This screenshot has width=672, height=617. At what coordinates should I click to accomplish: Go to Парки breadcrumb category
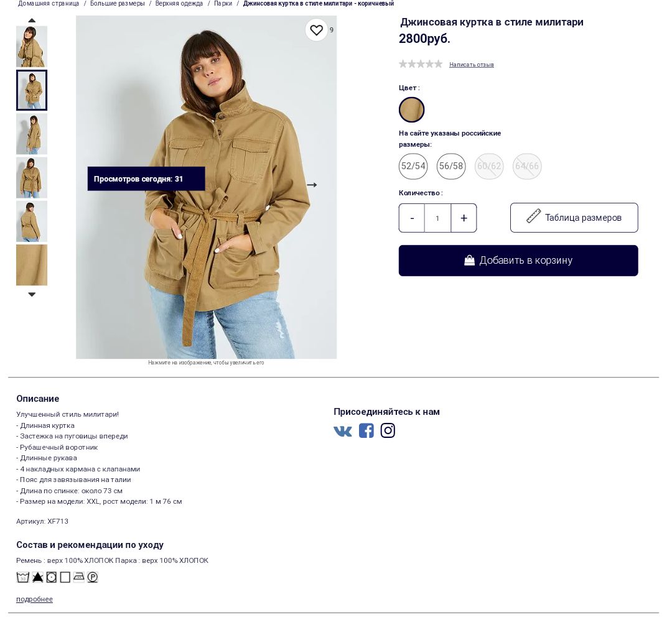(x=223, y=4)
